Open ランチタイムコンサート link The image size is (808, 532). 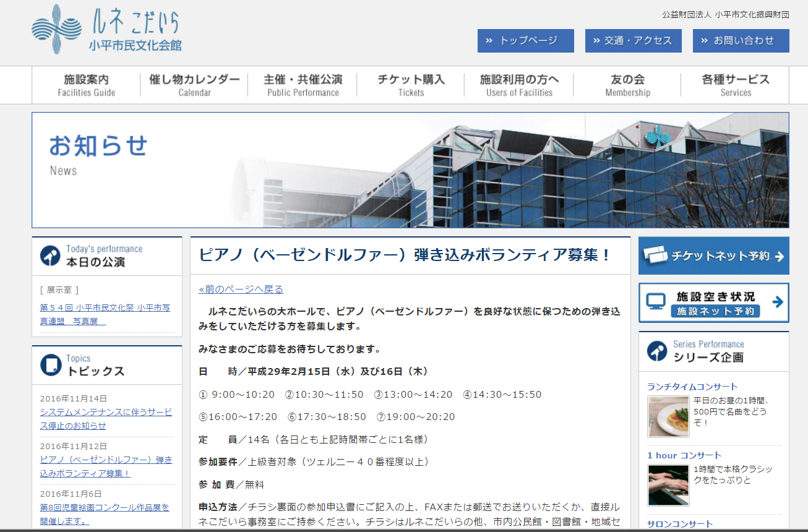(x=692, y=387)
